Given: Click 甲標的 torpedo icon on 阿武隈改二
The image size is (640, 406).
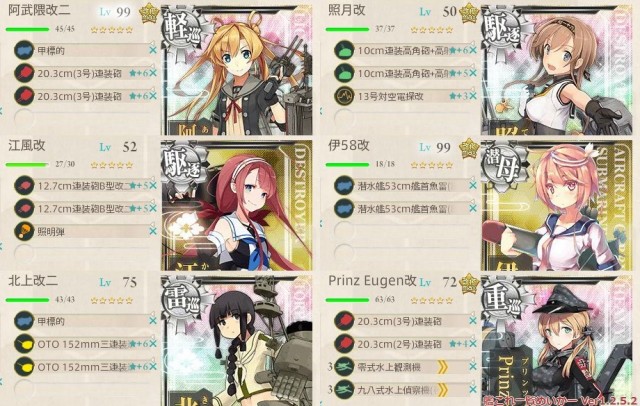Looking at the screenshot, I should pos(24,51).
